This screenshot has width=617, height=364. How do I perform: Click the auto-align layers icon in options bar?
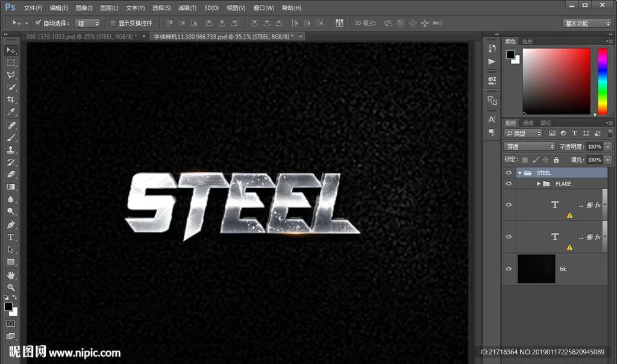[339, 24]
